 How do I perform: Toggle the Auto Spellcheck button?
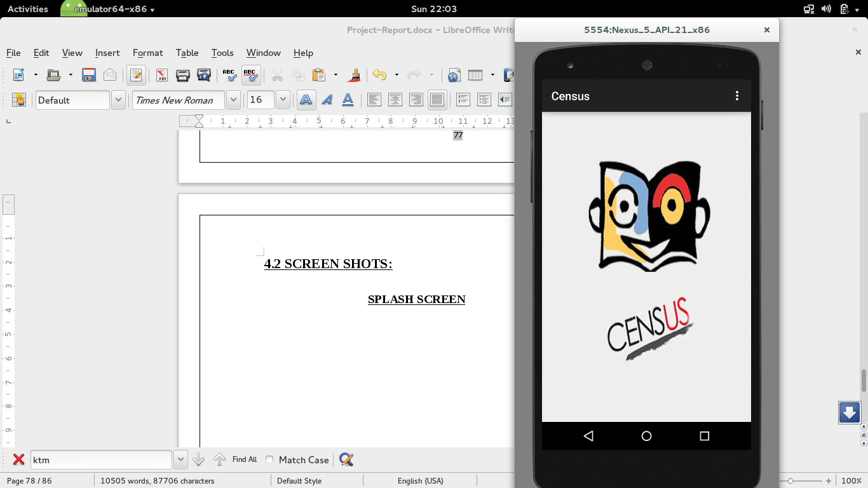point(251,75)
